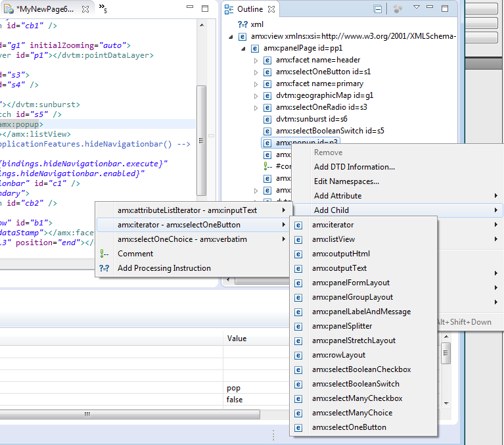Click the amx:iterator submenu element icon
Viewport: 504px width, 445px height.
click(x=298, y=225)
